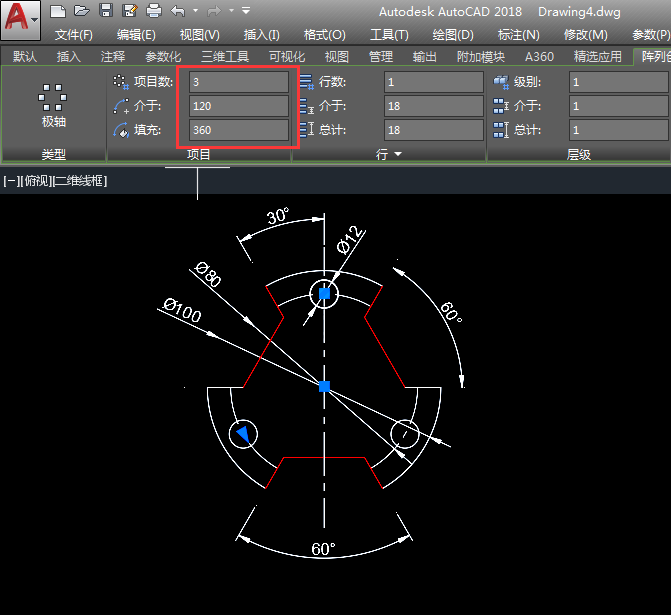
Task: Open the AutoCAD application menu logo
Action: 20,20
